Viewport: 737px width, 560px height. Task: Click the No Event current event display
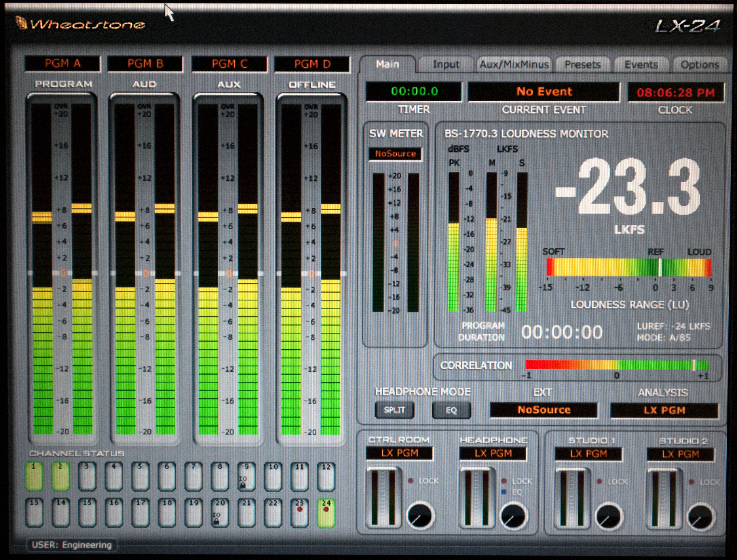coord(544,92)
